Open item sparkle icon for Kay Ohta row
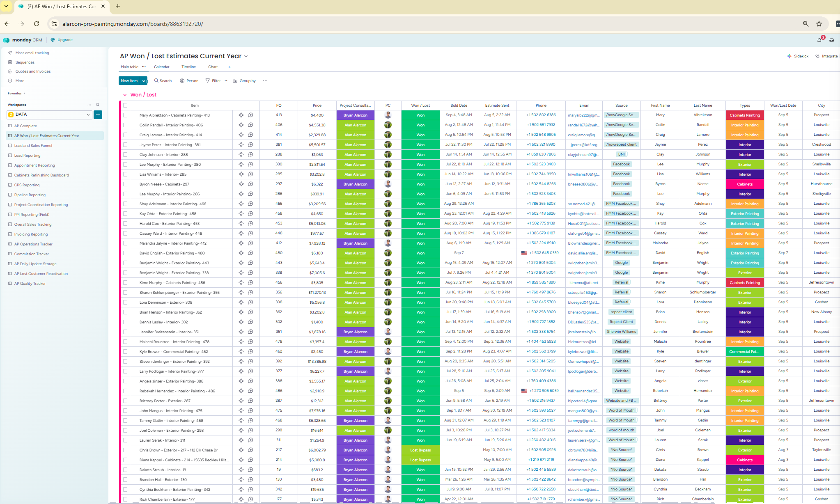Image resolution: width=840 pixels, height=504 pixels. click(x=241, y=214)
